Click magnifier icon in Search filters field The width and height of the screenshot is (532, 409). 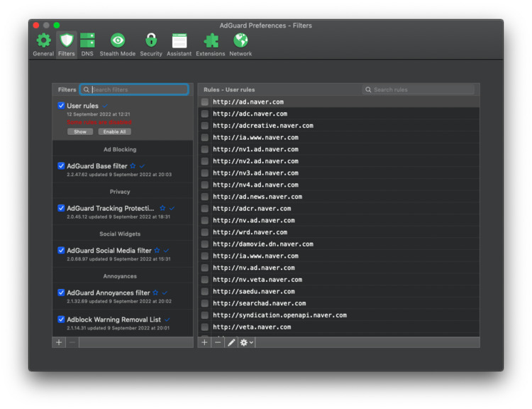point(86,89)
